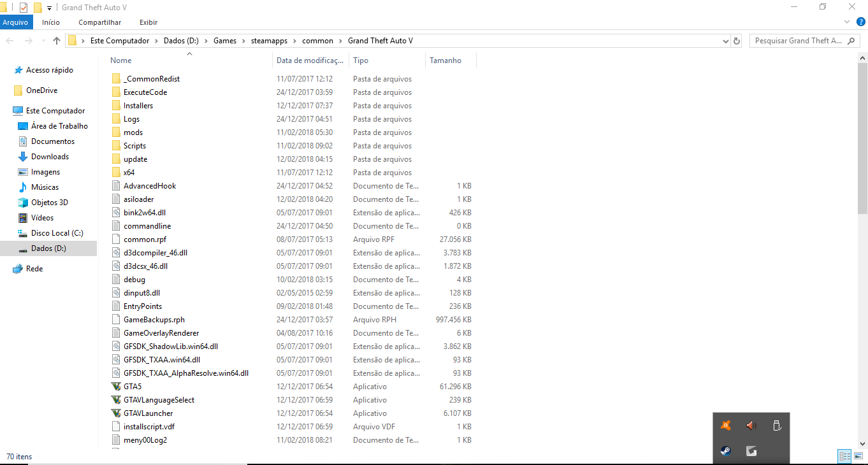Refresh the folder view
Image resolution: width=868 pixels, height=465 pixels.
point(737,41)
